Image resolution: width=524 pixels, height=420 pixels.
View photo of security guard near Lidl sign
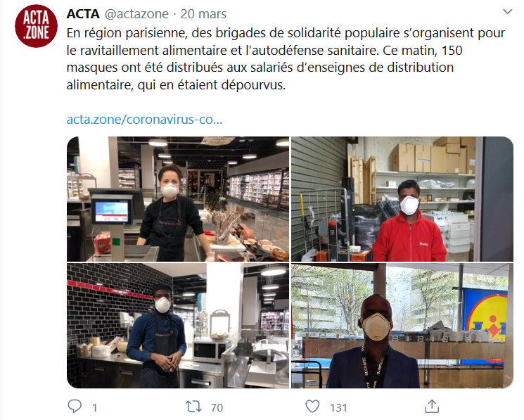[402, 326]
